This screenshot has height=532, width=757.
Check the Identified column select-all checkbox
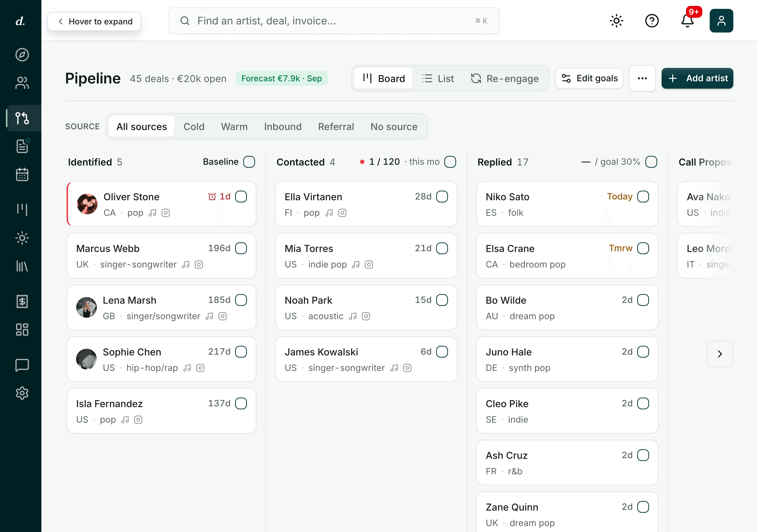(249, 162)
